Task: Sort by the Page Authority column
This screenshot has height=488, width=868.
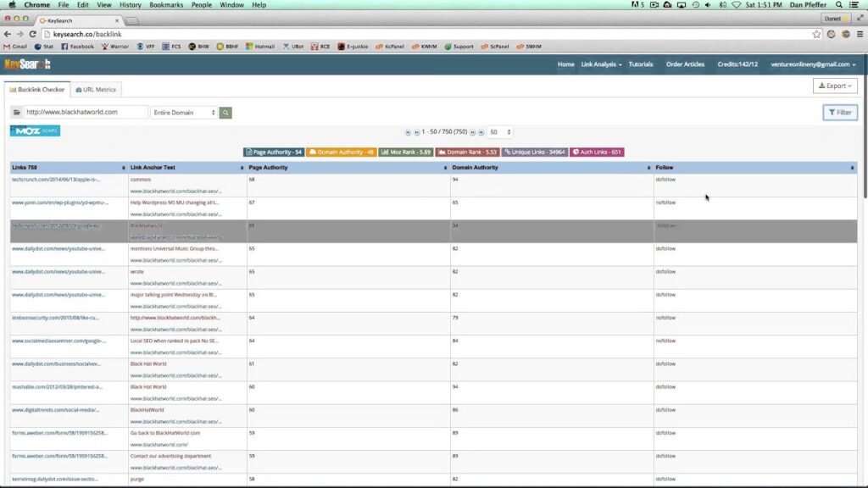Action: 348,168
